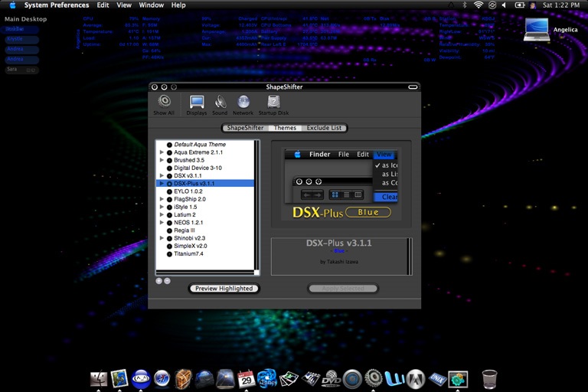Launch Mail from the dock
The height and width of the screenshot is (392, 588).
119,378
